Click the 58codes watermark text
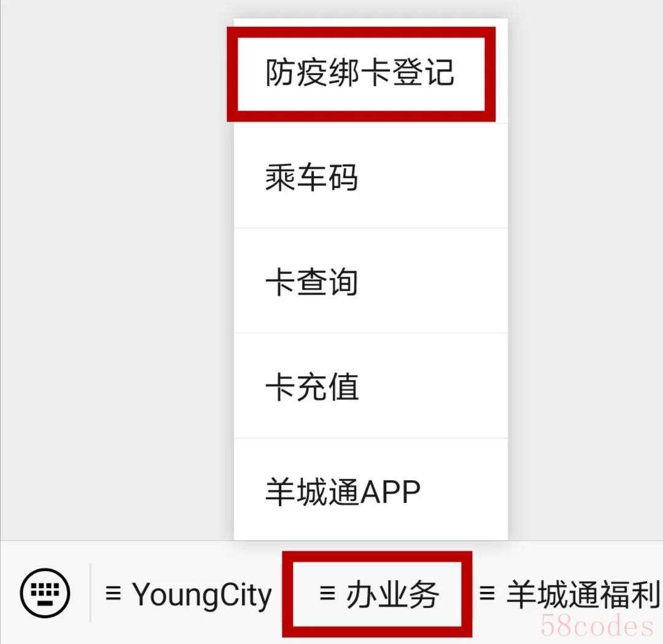 [x=597, y=626]
